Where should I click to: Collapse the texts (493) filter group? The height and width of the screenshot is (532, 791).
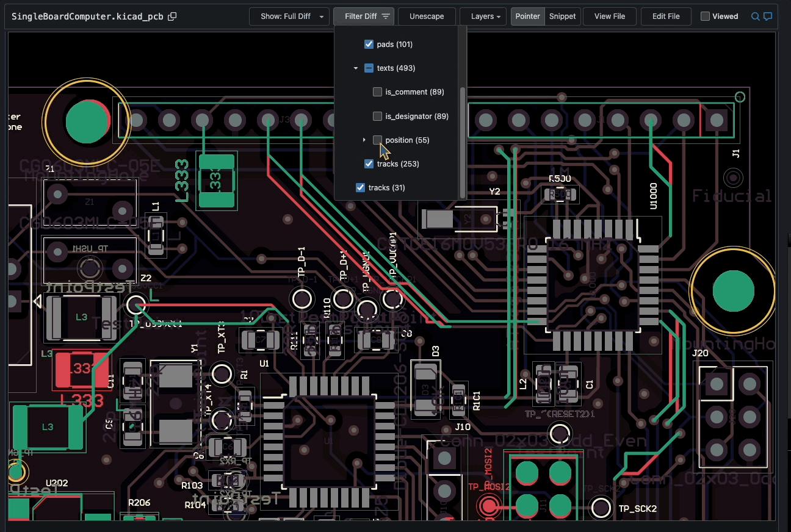[x=356, y=68]
